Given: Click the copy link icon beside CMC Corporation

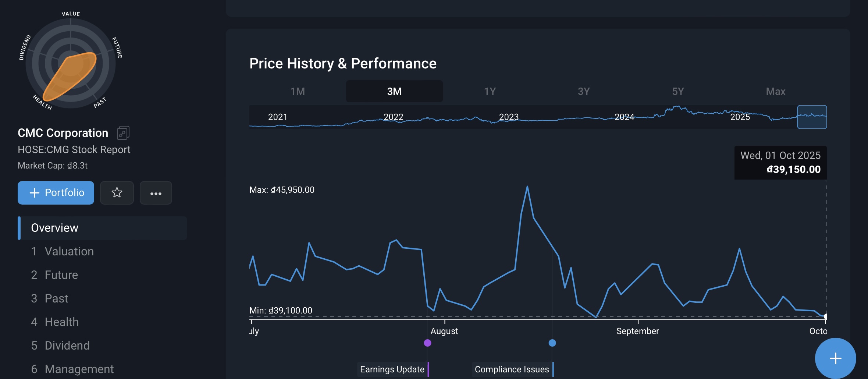Looking at the screenshot, I should (x=123, y=133).
